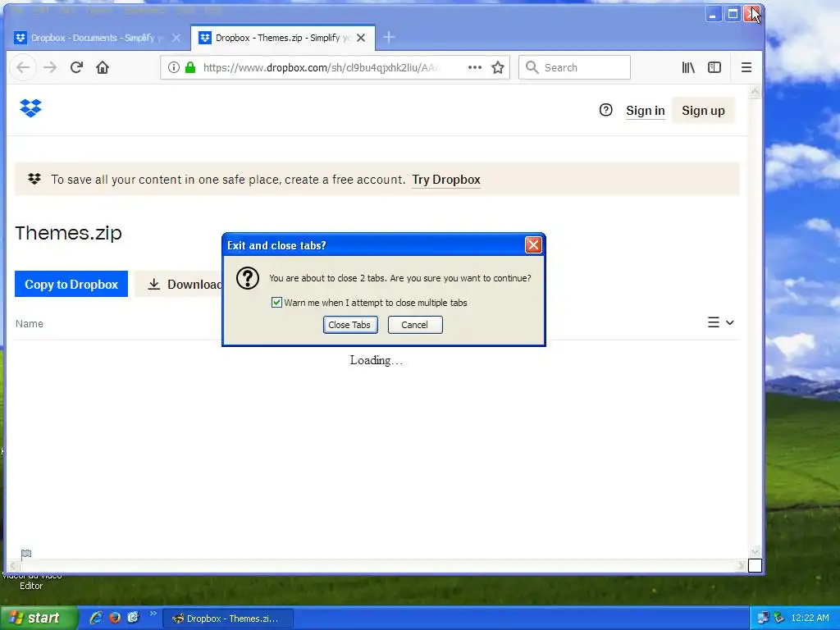The width and height of the screenshot is (840, 630).
Task: Click the Dropbox logo in page header
Action: click(30, 108)
